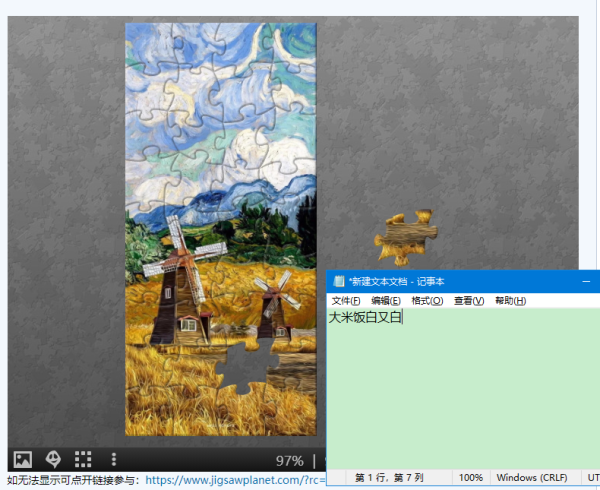Open the 帮助(H) menu in Notepad
600x490 pixels.
pyautogui.click(x=510, y=301)
